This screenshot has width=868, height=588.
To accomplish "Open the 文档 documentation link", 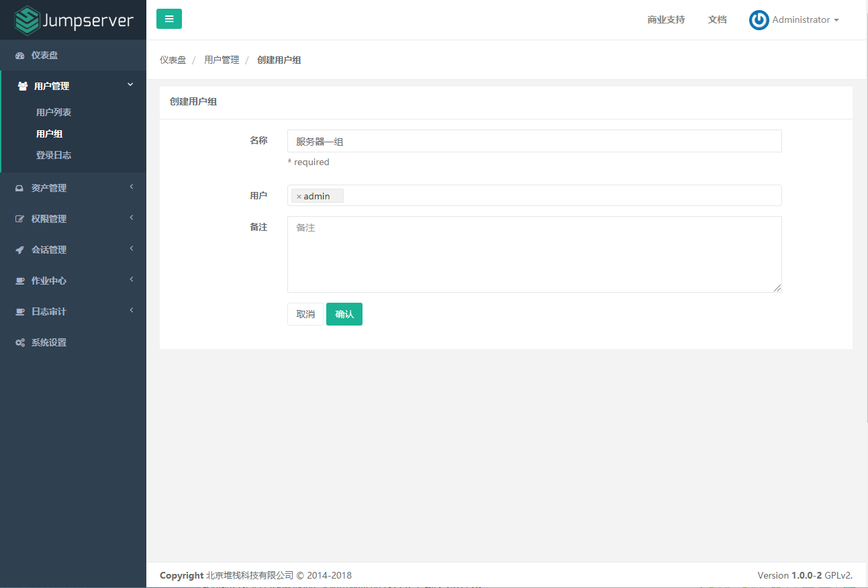I will pos(717,19).
